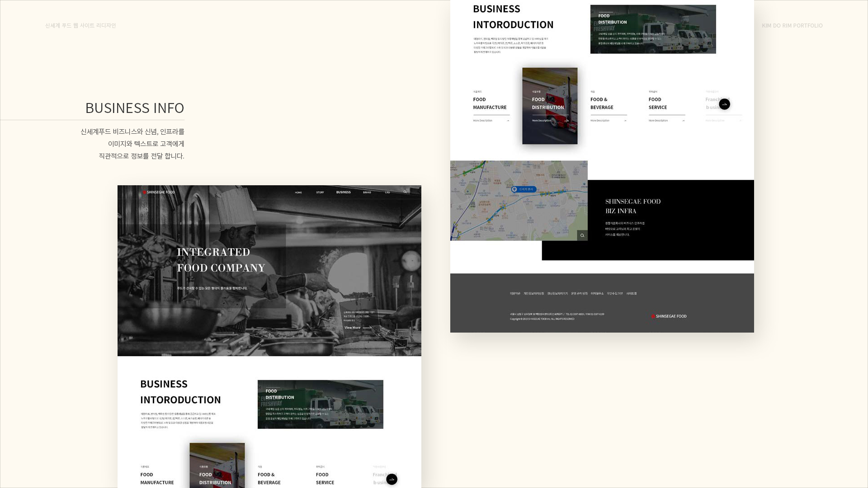Screen dimensions: 868x488
Task: Click the first footer link 이용약관
Action: pyautogui.click(x=515, y=294)
